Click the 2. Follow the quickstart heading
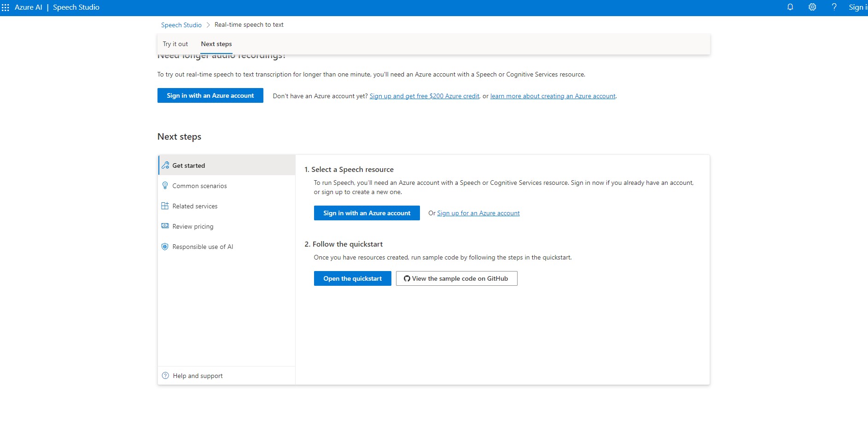This screenshot has width=868, height=425. [344, 244]
